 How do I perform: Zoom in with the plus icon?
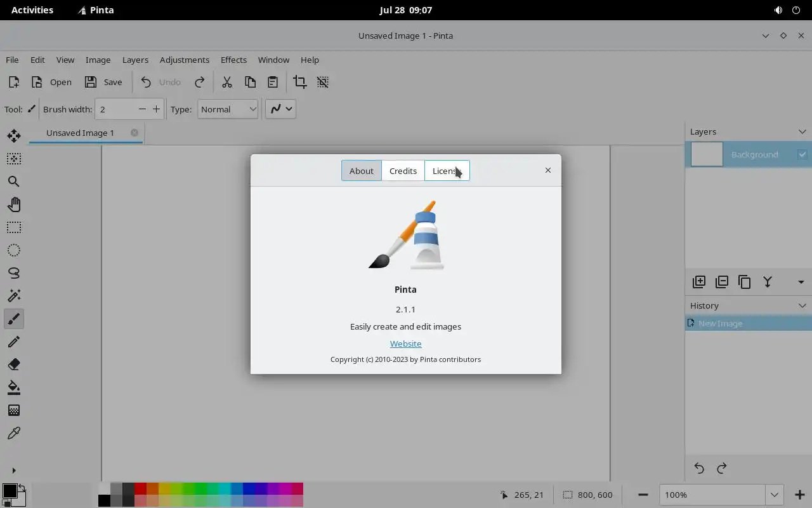coord(799,495)
